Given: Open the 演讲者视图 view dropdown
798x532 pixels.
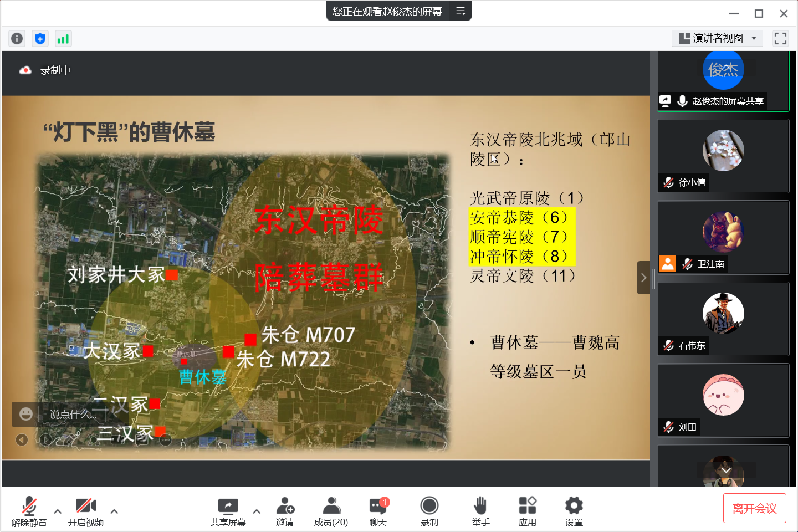Looking at the screenshot, I should (717, 38).
